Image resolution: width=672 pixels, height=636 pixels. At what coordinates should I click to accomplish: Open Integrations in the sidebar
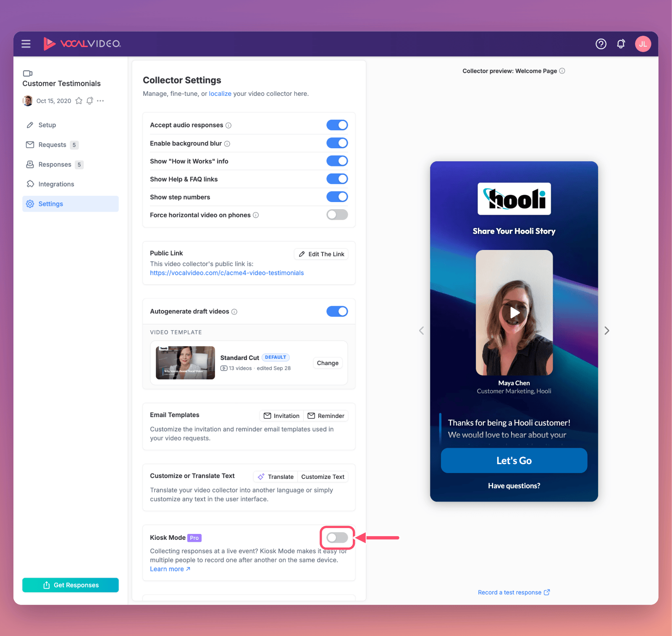71,184
